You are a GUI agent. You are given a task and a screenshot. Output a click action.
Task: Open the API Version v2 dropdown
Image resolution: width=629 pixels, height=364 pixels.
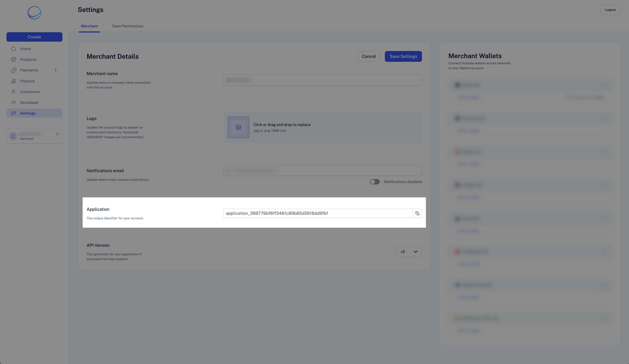click(409, 252)
